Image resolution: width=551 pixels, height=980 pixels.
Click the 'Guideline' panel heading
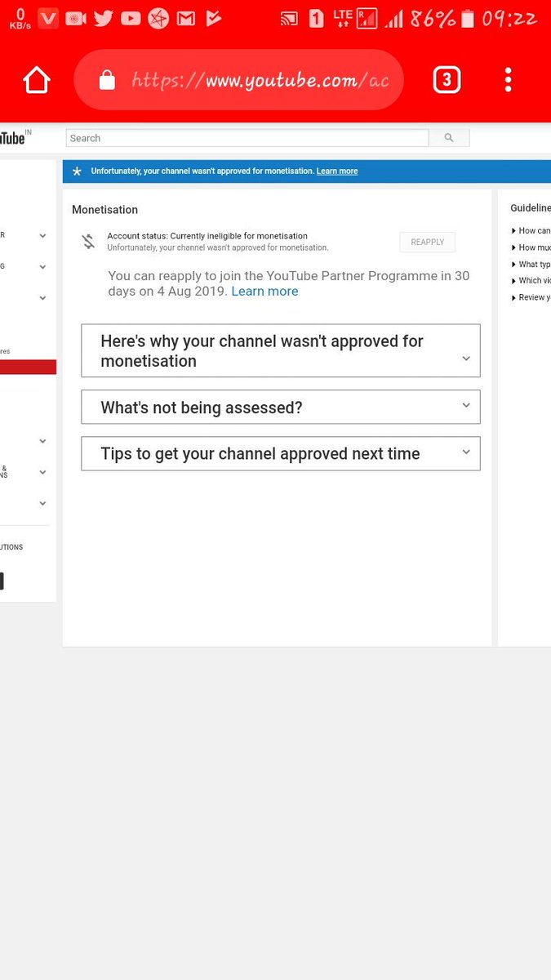pyautogui.click(x=531, y=208)
